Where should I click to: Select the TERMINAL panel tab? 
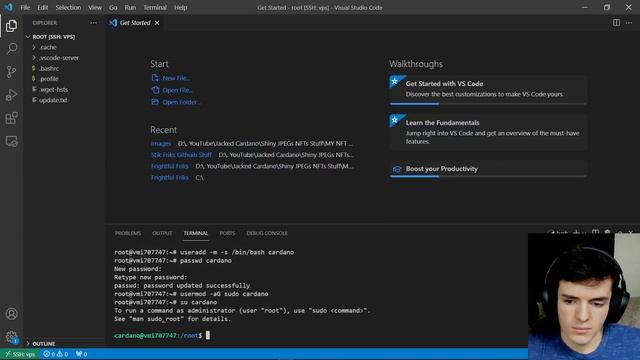(196, 233)
